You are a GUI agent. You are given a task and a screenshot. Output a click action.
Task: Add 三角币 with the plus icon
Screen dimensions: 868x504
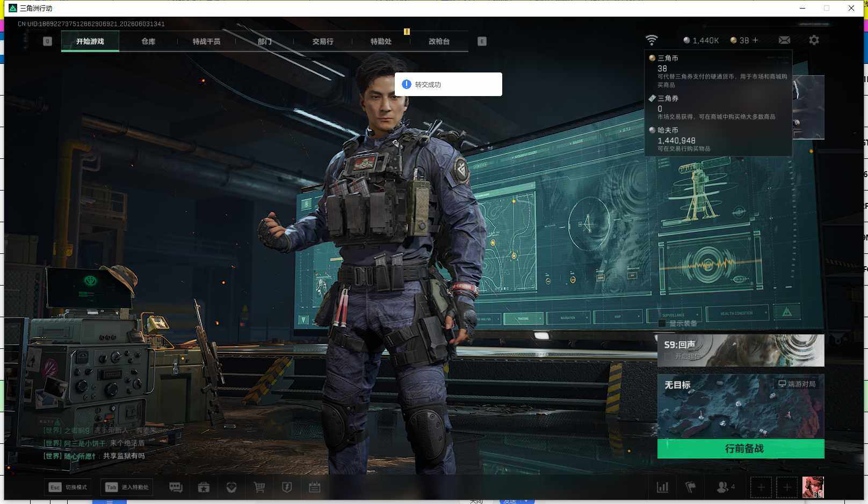755,40
